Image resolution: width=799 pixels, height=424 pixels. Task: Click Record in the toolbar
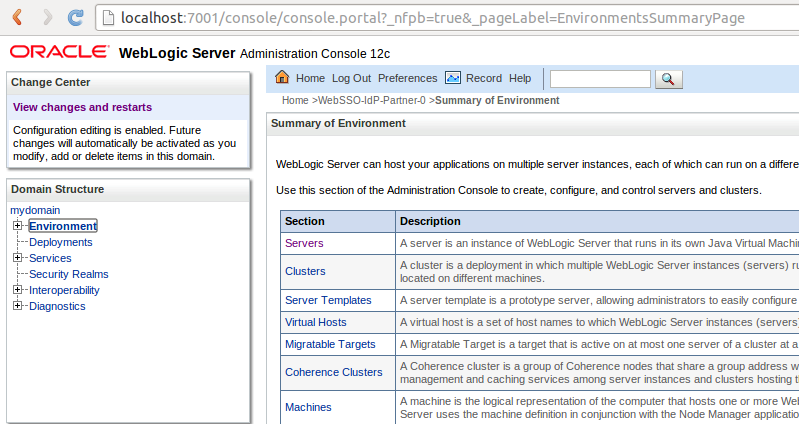[484, 78]
